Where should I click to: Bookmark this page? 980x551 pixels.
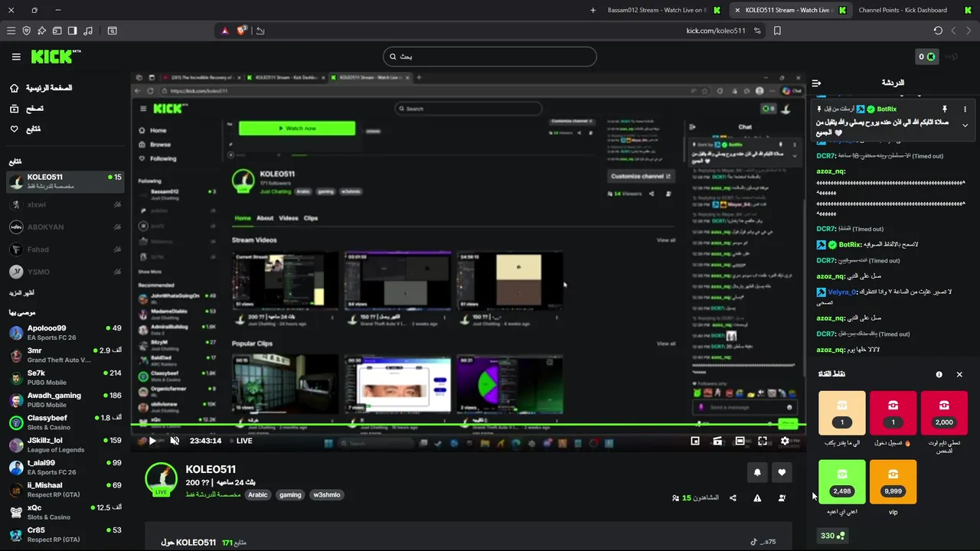(777, 31)
